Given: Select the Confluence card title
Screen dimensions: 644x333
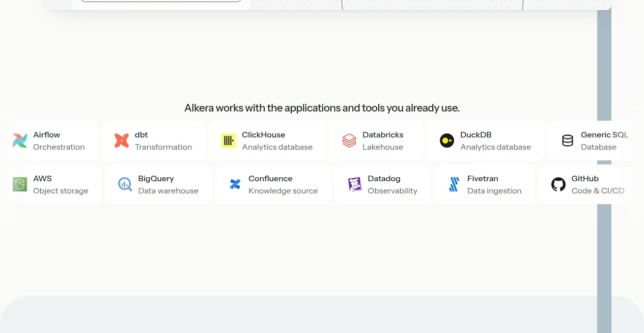Looking at the screenshot, I should pyautogui.click(x=271, y=179).
